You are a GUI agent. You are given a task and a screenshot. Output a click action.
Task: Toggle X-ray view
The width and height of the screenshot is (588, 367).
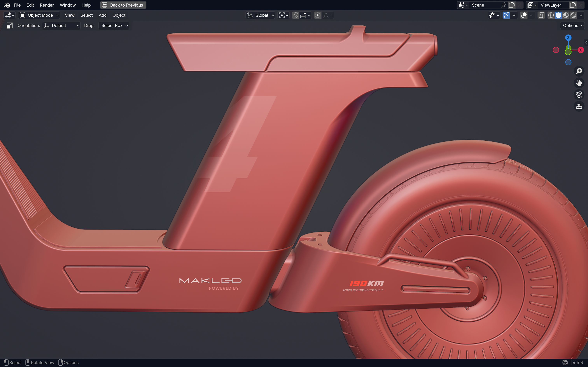tap(541, 15)
